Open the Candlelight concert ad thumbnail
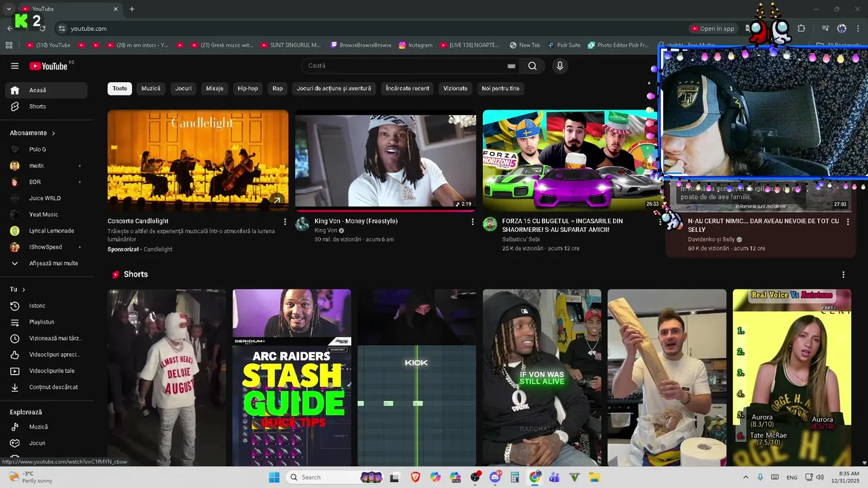 point(198,160)
